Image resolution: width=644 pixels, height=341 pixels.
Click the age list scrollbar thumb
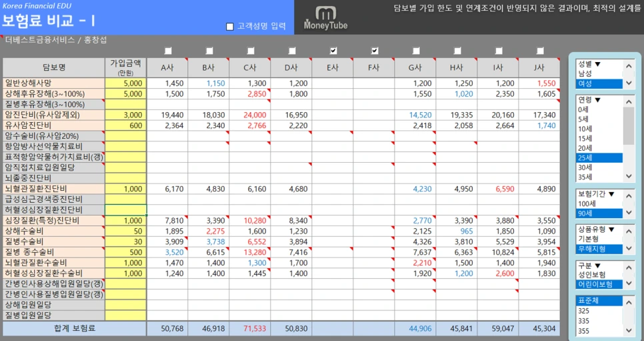[629, 126]
